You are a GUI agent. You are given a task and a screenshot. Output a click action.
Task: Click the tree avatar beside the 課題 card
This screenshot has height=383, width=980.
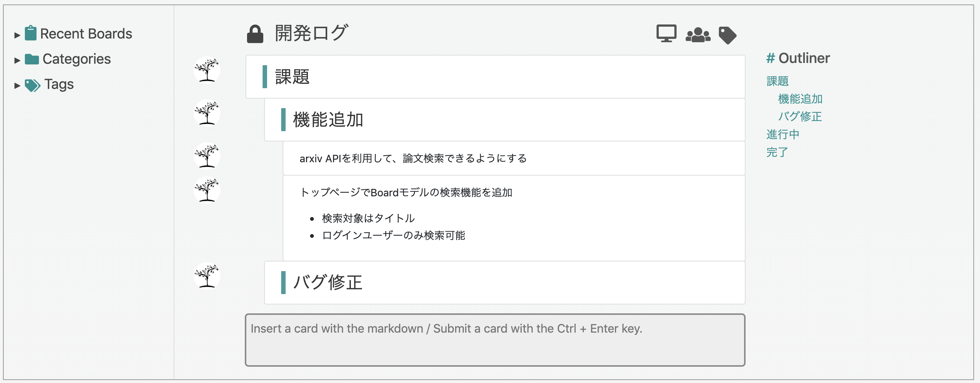click(207, 70)
